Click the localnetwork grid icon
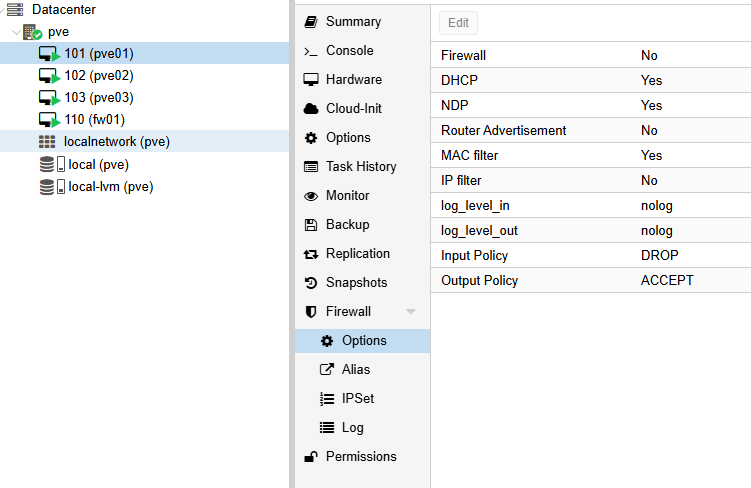 click(x=47, y=142)
